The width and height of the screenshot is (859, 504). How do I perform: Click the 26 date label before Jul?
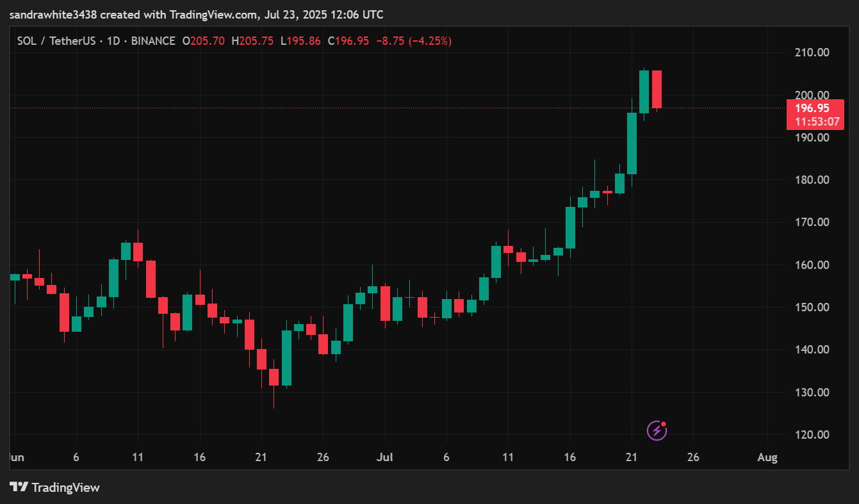pos(323,458)
